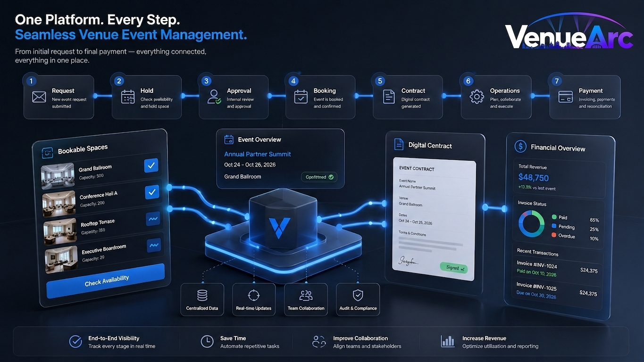Select the Operations step card
The image size is (644, 362).
496,97
